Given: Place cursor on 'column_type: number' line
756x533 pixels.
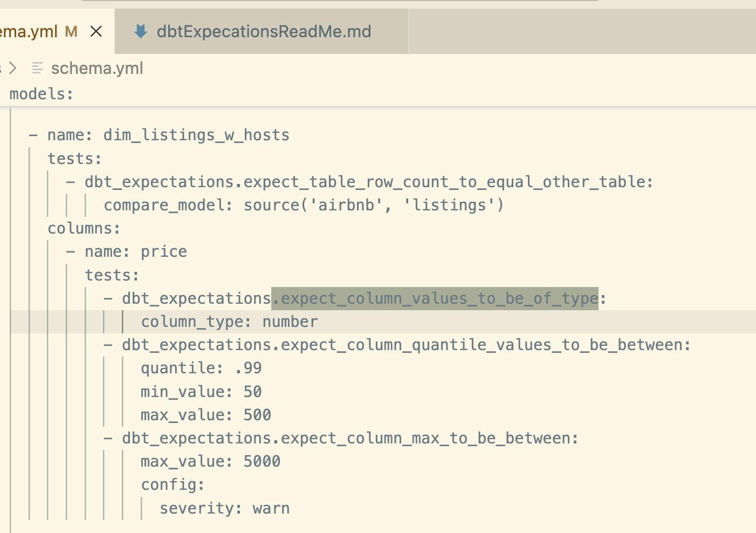Looking at the screenshot, I should click(x=229, y=322).
